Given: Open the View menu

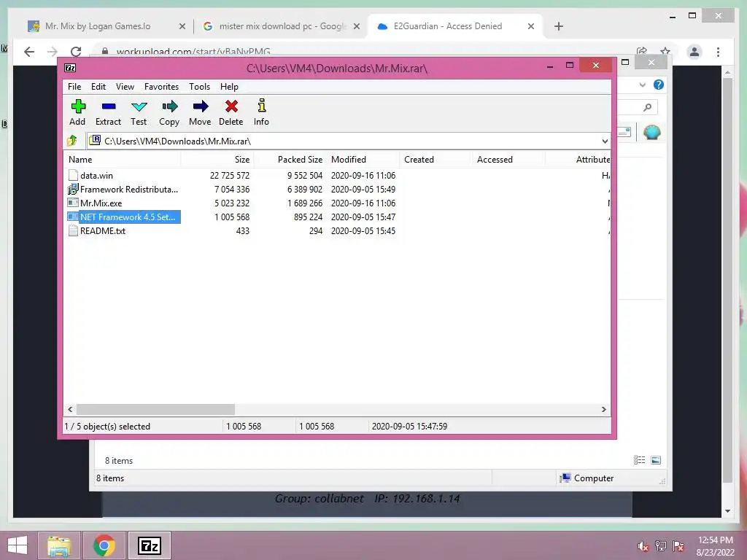Looking at the screenshot, I should tap(125, 87).
